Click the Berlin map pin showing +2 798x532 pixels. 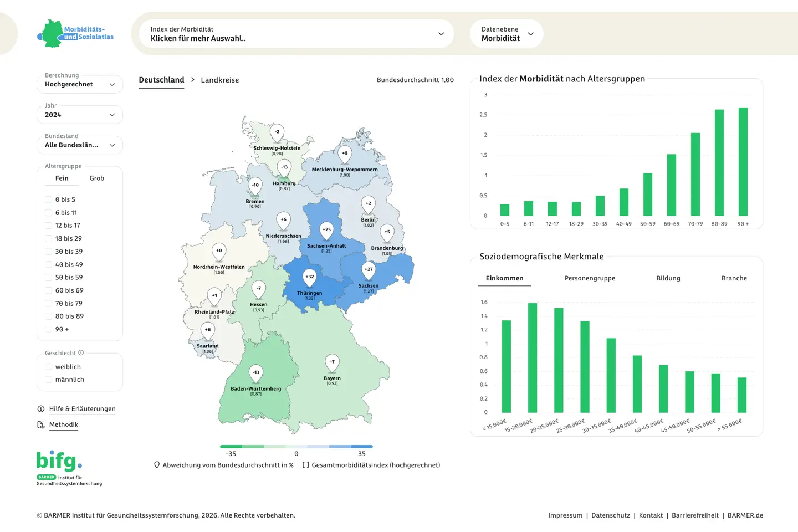(368, 205)
